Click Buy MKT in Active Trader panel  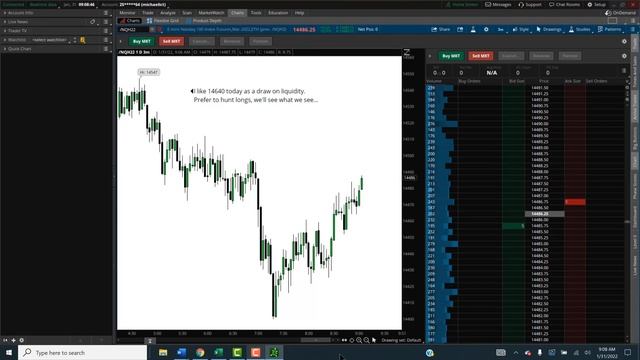pyautogui.click(x=451, y=56)
